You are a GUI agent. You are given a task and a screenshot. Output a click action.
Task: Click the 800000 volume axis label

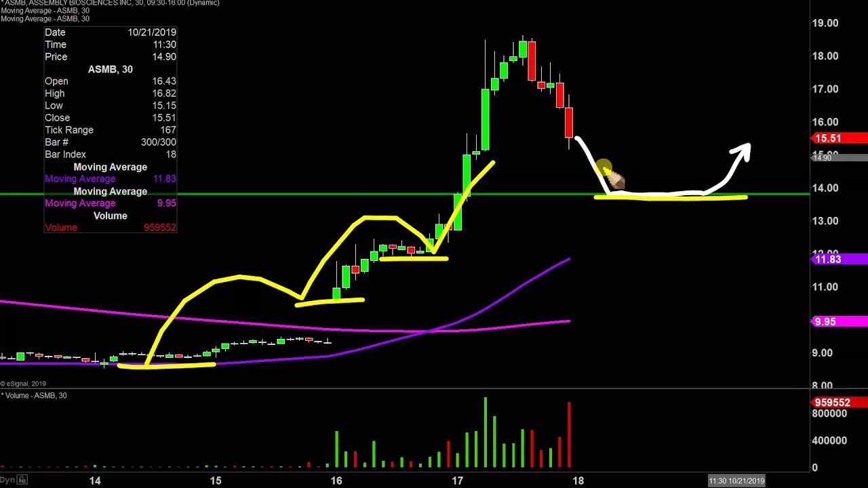coord(829,413)
